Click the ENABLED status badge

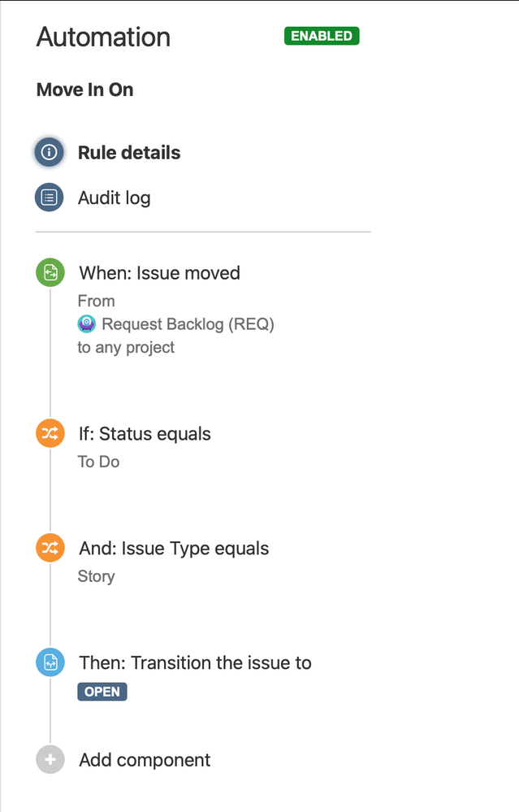[x=322, y=36]
